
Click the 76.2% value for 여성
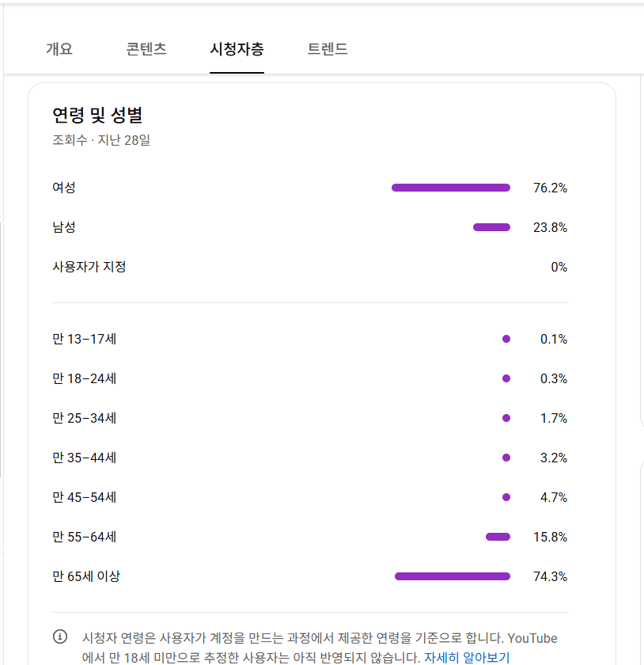[x=550, y=188]
